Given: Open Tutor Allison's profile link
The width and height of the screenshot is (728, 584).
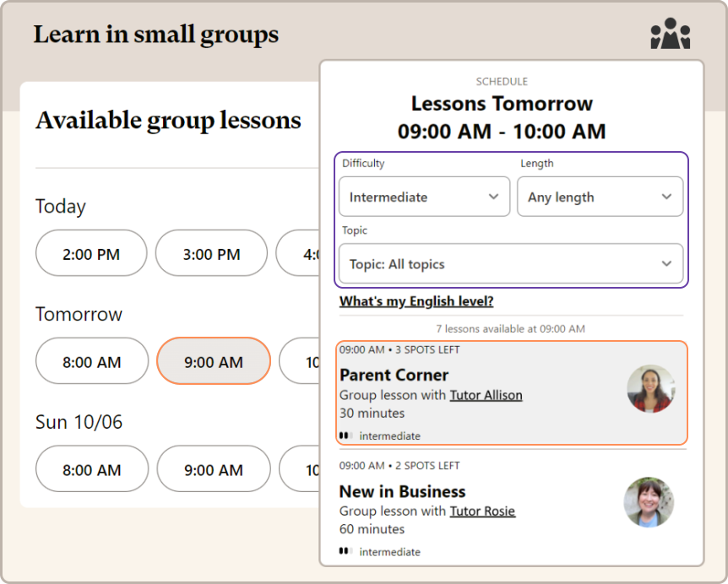Looking at the screenshot, I should click(486, 395).
